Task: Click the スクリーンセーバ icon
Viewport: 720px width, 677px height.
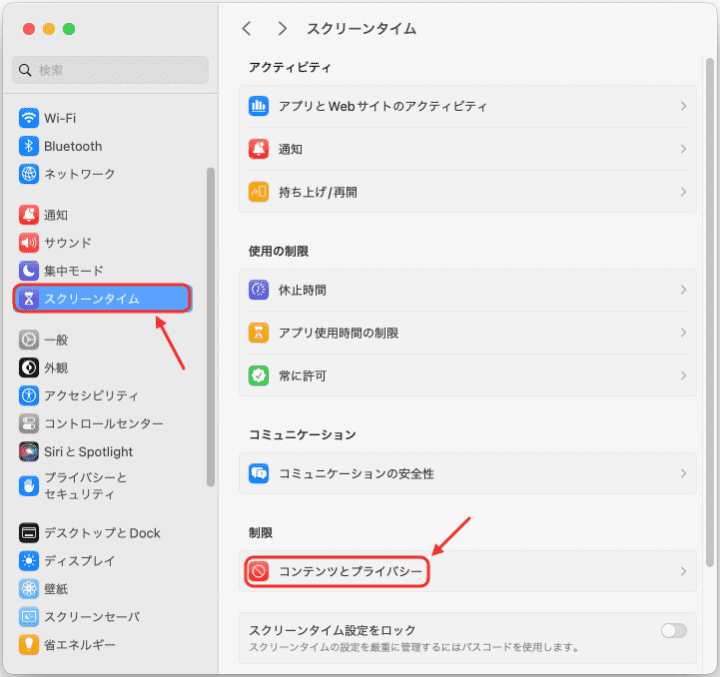Action: (x=28, y=617)
